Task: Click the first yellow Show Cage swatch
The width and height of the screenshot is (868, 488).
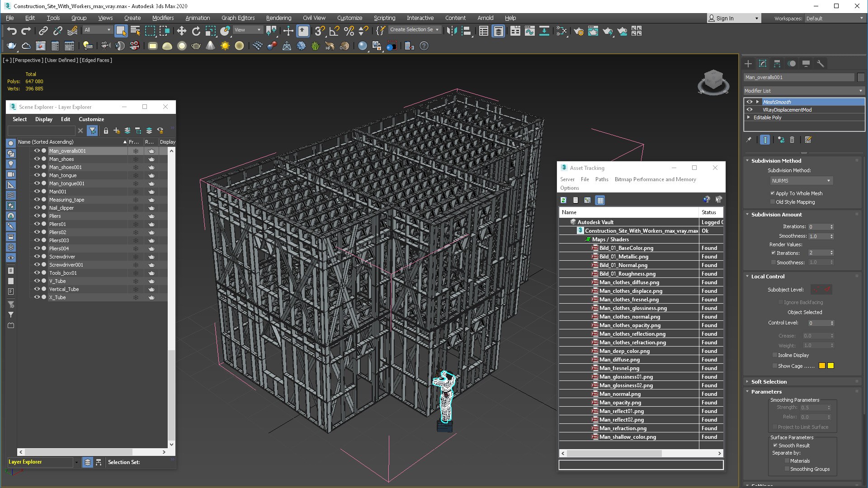Action: click(822, 366)
